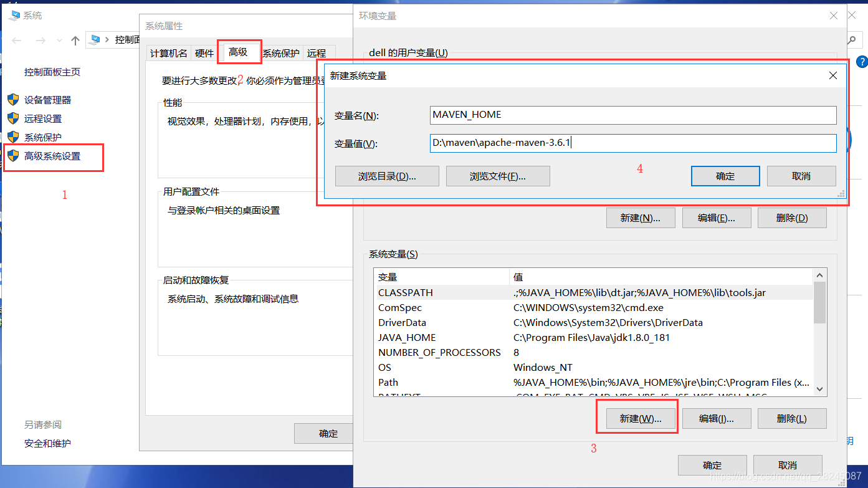Image resolution: width=868 pixels, height=488 pixels.
Task: Go back with the left arrow
Action: [x=17, y=41]
